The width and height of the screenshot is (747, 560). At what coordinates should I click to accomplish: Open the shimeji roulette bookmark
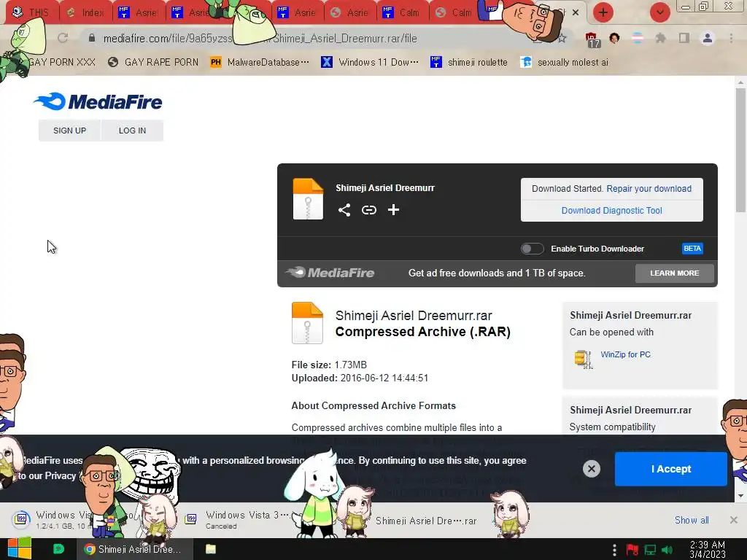tap(469, 62)
